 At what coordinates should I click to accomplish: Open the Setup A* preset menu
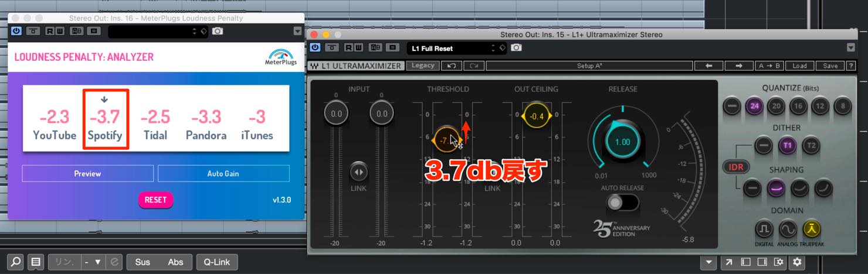pyautogui.click(x=589, y=66)
